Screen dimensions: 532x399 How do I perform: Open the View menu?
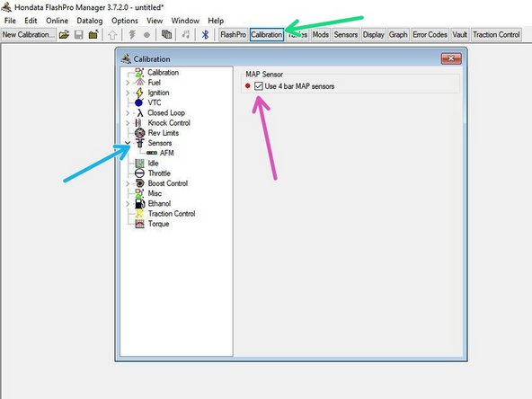155,21
